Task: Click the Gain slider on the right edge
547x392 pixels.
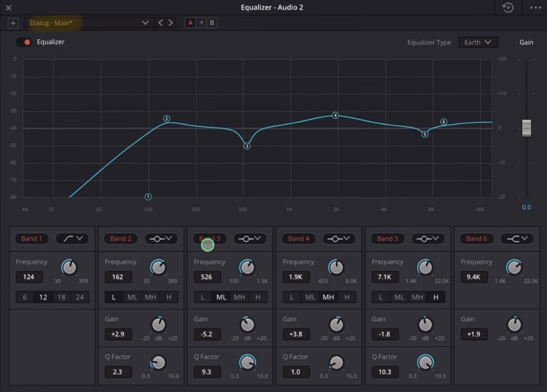Action: tap(526, 128)
